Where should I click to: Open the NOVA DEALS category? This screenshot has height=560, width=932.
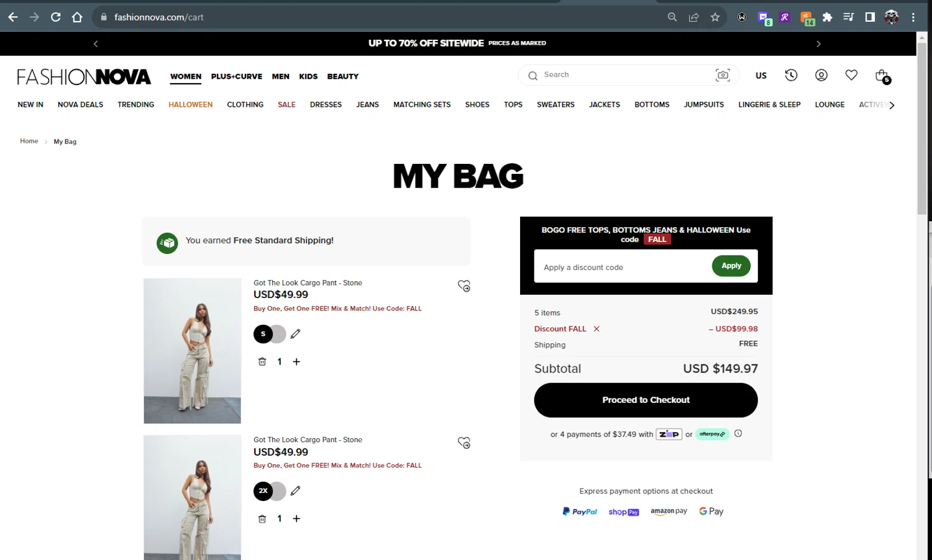coord(81,105)
